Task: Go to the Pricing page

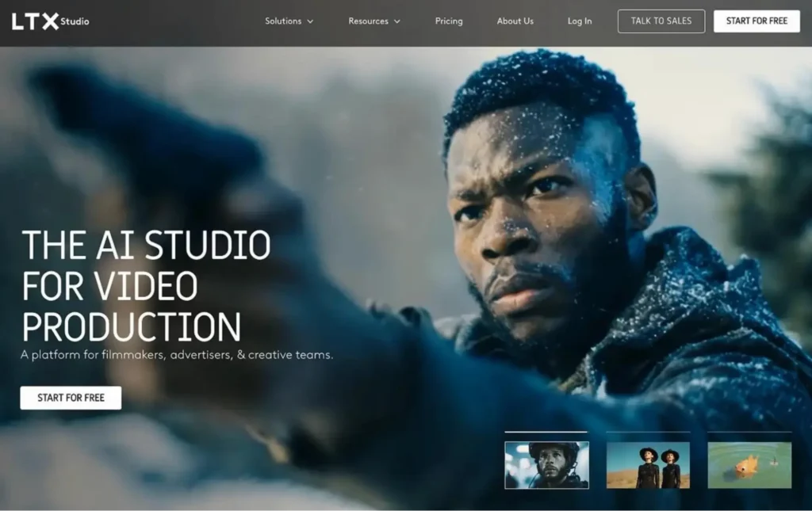Action: pos(449,21)
